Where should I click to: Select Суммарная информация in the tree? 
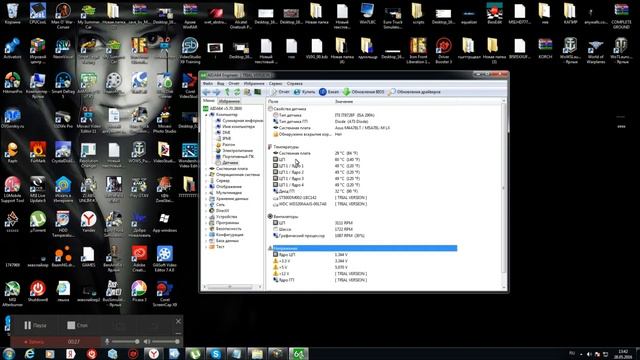click(x=239, y=121)
